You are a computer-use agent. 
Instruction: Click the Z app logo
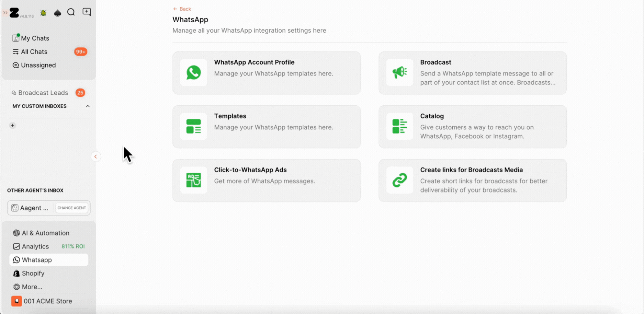click(x=14, y=13)
